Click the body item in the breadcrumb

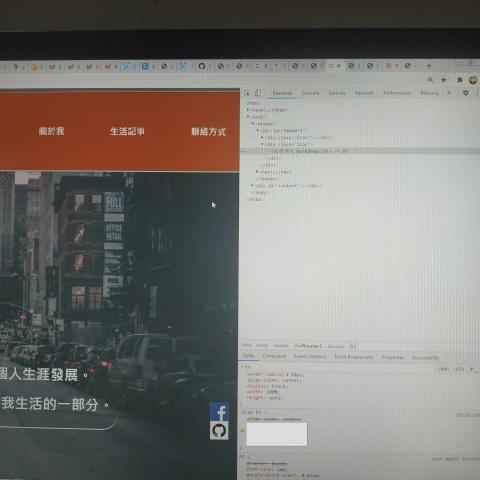pyautogui.click(x=262, y=346)
